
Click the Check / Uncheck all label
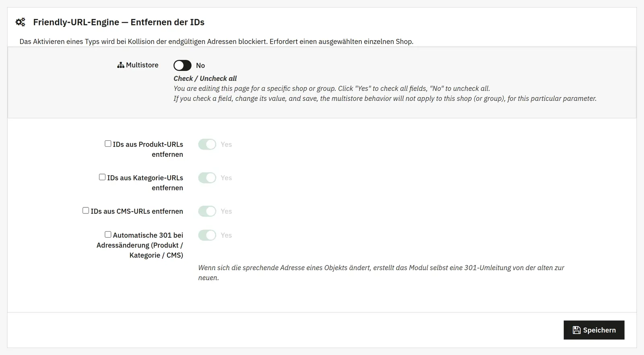pyautogui.click(x=205, y=78)
